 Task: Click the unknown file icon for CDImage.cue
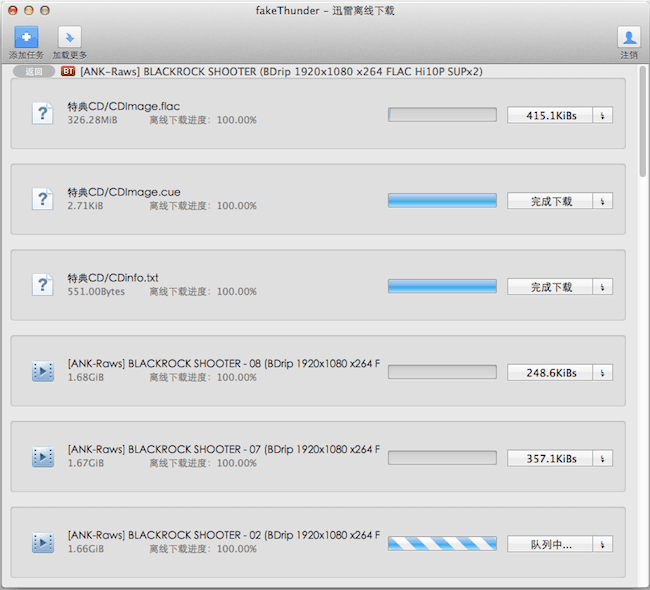43,199
